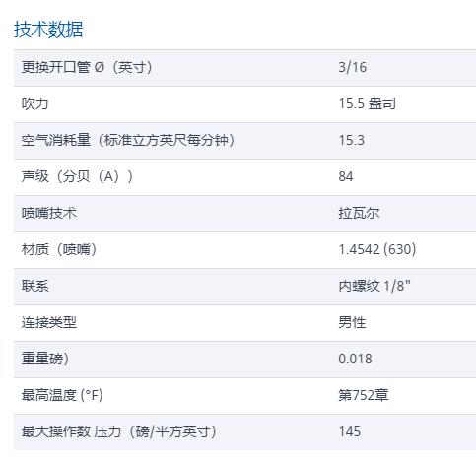Select the 更换开口管 Ø（英寸）label

pos(87,67)
